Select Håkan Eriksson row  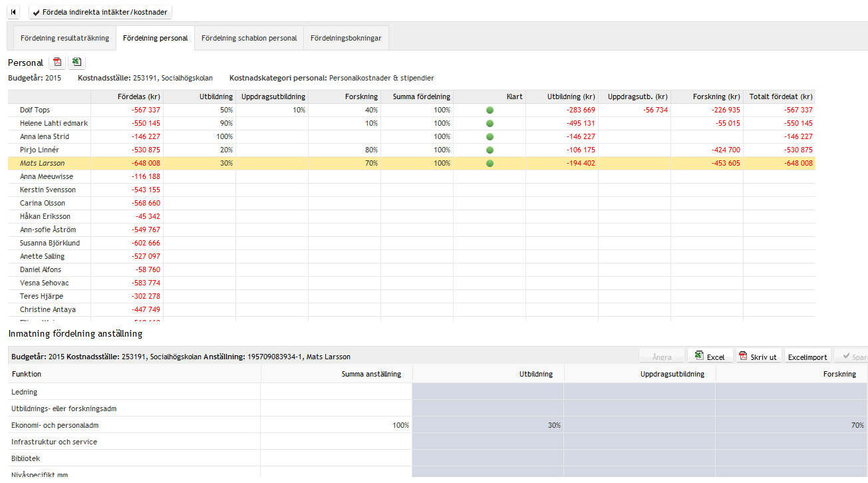(x=411, y=216)
